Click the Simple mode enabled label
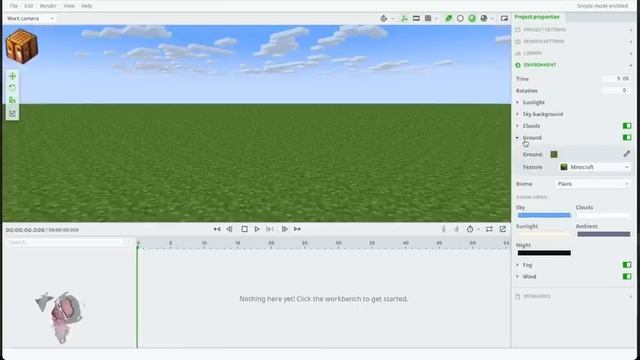 (602, 6)
